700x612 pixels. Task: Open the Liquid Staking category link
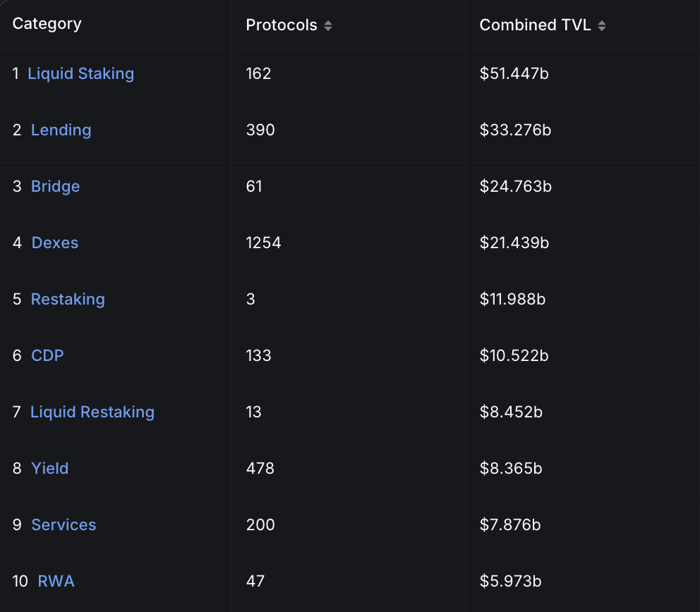pyautogui.click(x=80, y=73)
